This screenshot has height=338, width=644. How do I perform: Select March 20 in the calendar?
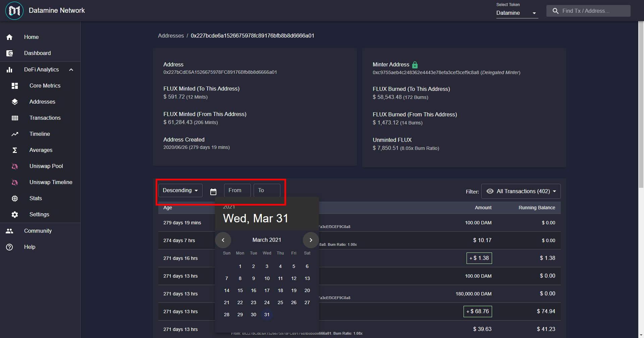[x=307, y=291]
